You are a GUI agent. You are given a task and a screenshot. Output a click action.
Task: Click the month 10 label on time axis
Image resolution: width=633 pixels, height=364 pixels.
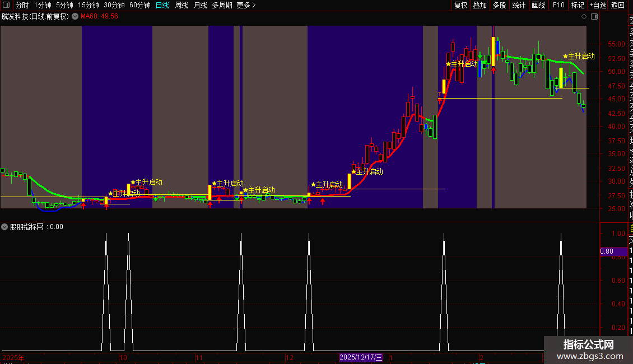123,357
